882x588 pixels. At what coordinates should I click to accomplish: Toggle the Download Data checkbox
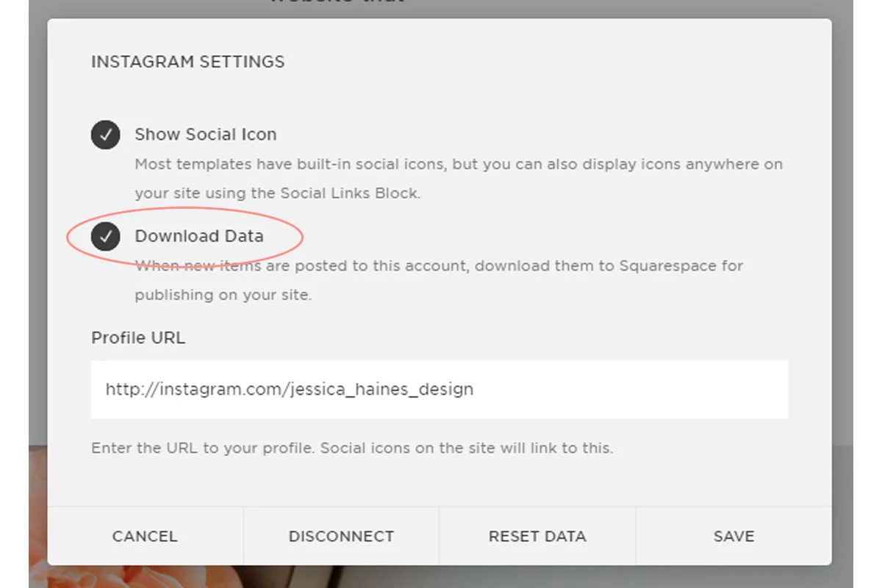(x=106, y=237)
